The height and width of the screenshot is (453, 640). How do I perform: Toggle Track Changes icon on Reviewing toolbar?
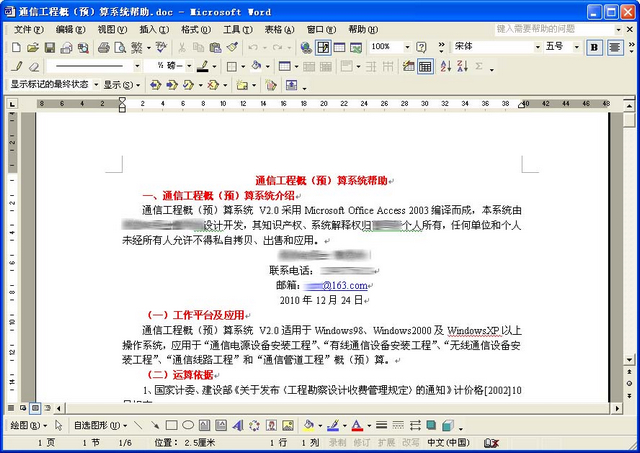click(270, 85)
